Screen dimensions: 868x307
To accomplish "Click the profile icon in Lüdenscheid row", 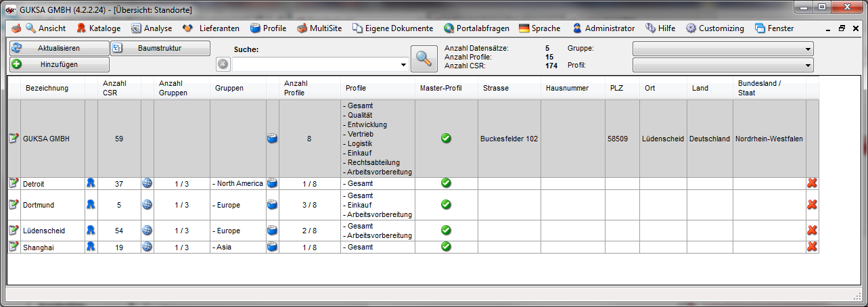I will tap(273, 231).
